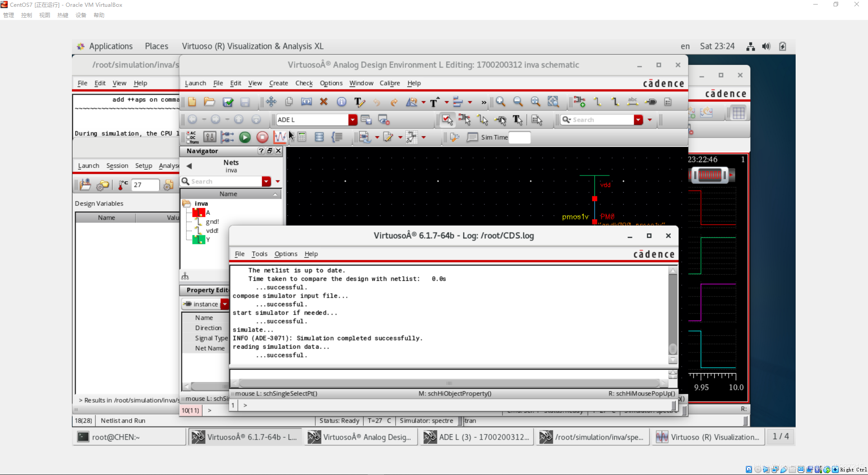Image resolution: width=868 pixels, height=475 pixels.
Task: Open the Tools menu in Log window
Action: point(259,254)
